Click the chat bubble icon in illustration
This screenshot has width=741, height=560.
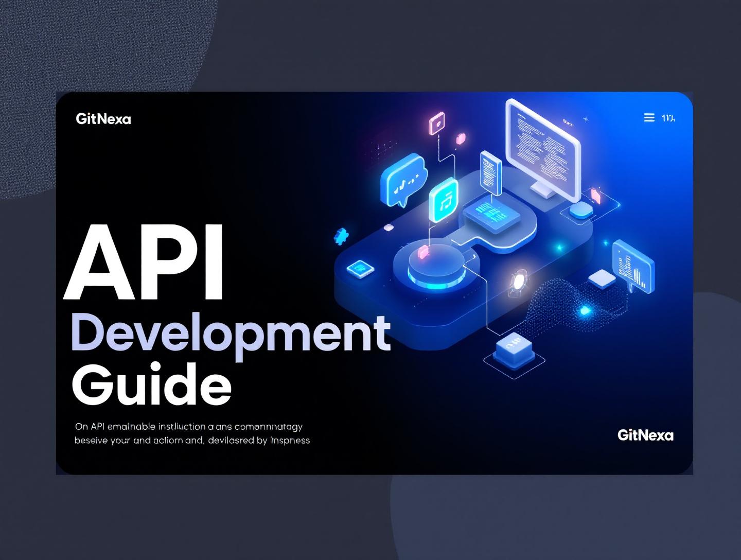[403, 180]
